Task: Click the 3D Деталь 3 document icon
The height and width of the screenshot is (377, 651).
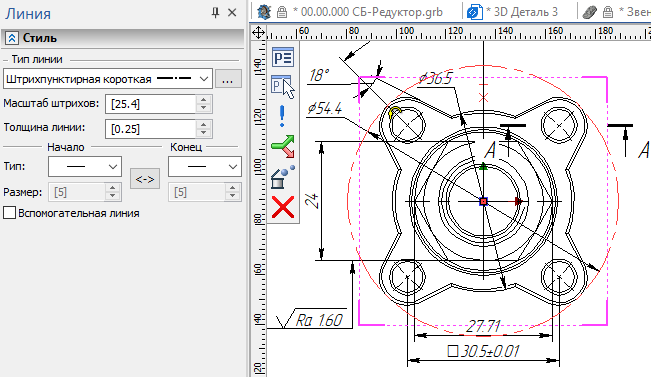Action: click(475, 12)
